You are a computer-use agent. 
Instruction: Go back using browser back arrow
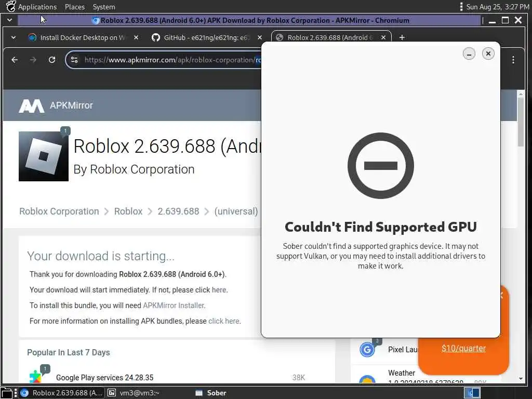[15, 60]
